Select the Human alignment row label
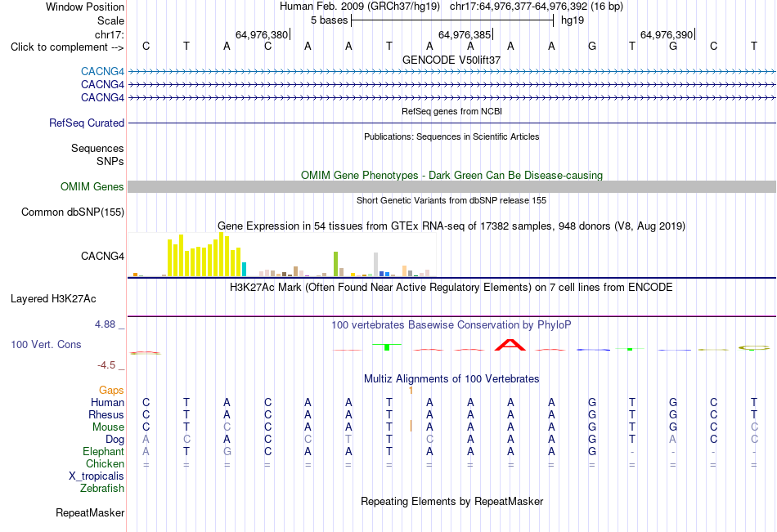This screenshot has height=532, width=777. pyautogui.click(x=107, y=402)
